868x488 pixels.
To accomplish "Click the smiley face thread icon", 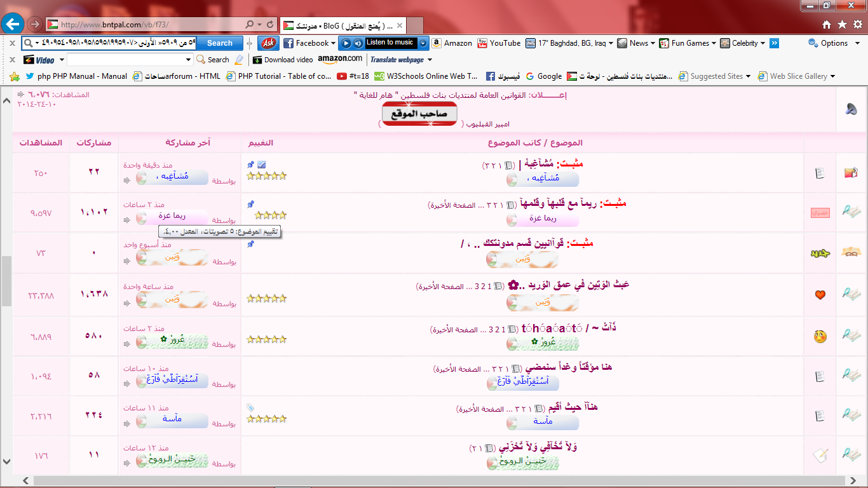I will pyautogui.click(x=820, y=337).
